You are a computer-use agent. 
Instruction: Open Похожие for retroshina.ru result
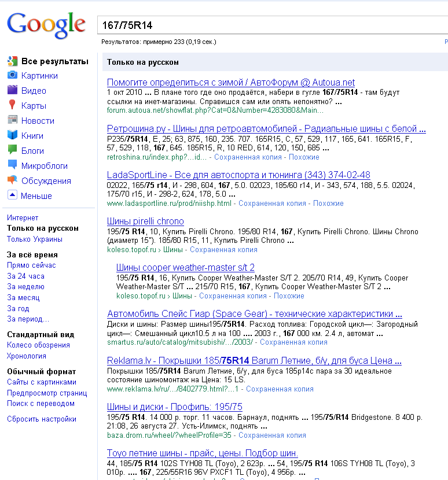pos(304,157)
